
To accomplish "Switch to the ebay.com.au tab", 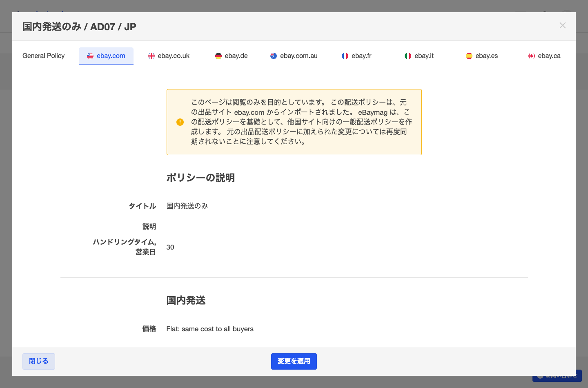I will point(294,56).
